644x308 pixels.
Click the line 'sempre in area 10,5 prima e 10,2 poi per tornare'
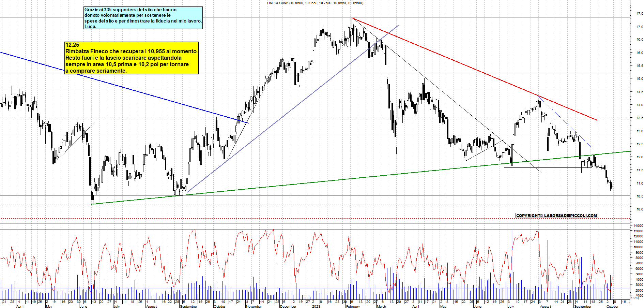[x=127, y=64]
